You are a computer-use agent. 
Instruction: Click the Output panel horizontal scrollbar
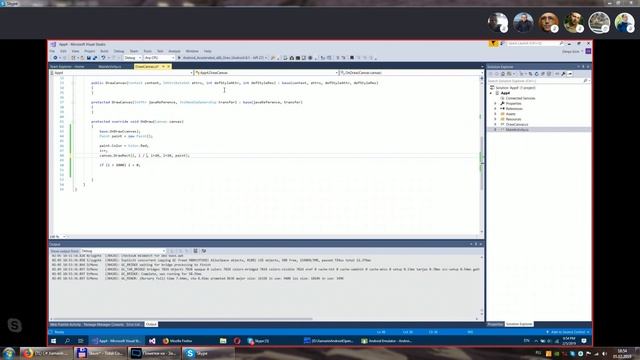[183, 319]
